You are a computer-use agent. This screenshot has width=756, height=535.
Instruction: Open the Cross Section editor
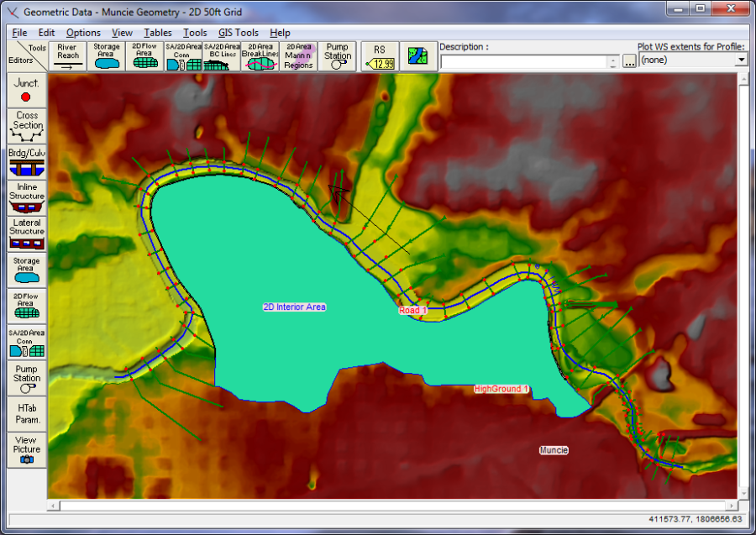pos(27,125)
